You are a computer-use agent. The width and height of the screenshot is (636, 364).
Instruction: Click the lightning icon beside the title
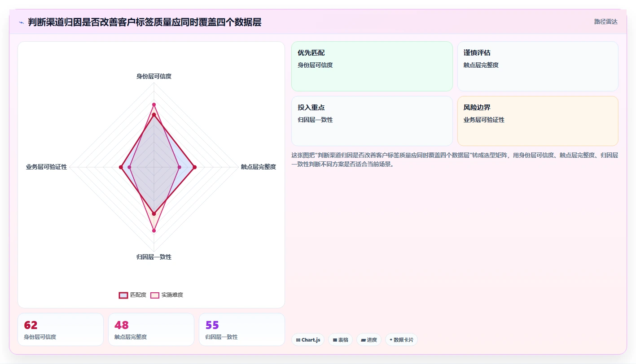pos(21,22)
